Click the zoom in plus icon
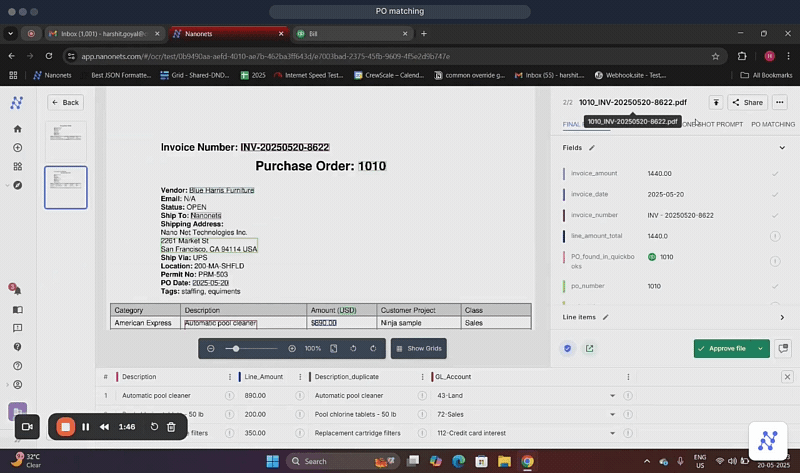Image resolution: width=800 pixels, height=473 pixels. [292, 348]
